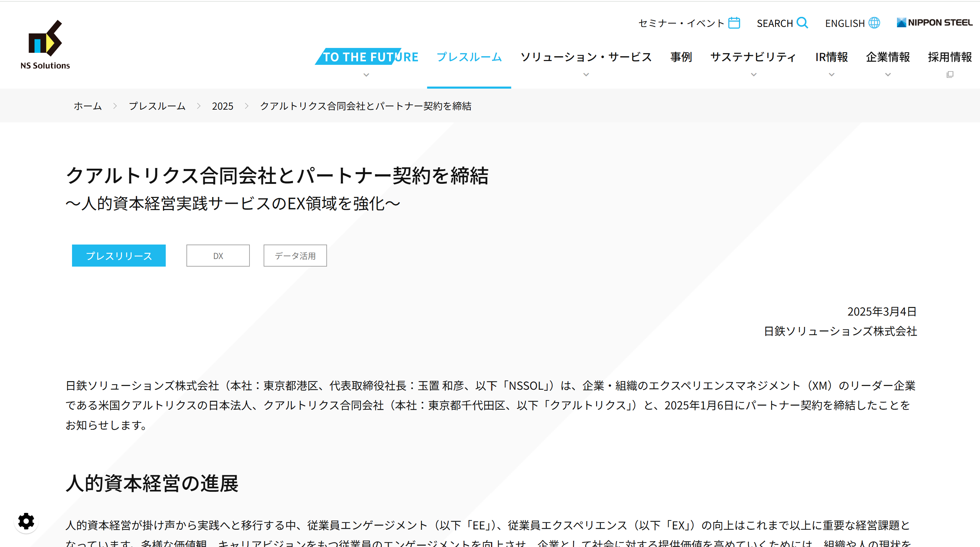Open the 事例 menu item
The image size is (980, 547).
coord(681,57)
